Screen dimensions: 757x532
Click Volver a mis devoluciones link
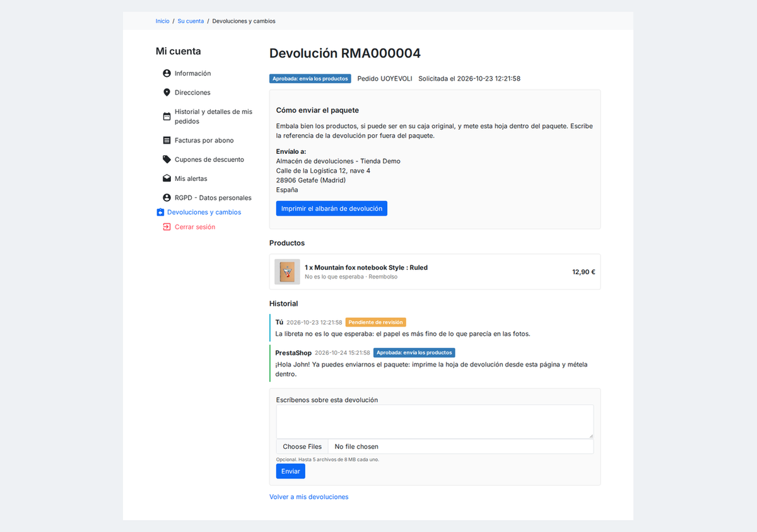pyautogui.click(x=309, y=497)
